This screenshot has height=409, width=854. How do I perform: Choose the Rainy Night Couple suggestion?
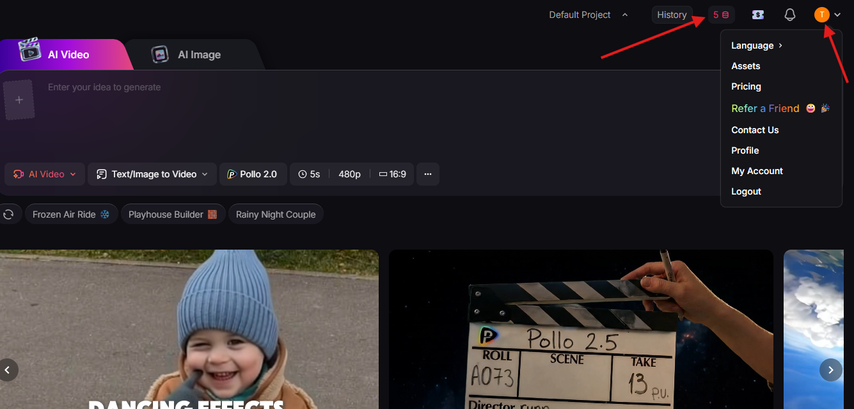tap(276, 214)
